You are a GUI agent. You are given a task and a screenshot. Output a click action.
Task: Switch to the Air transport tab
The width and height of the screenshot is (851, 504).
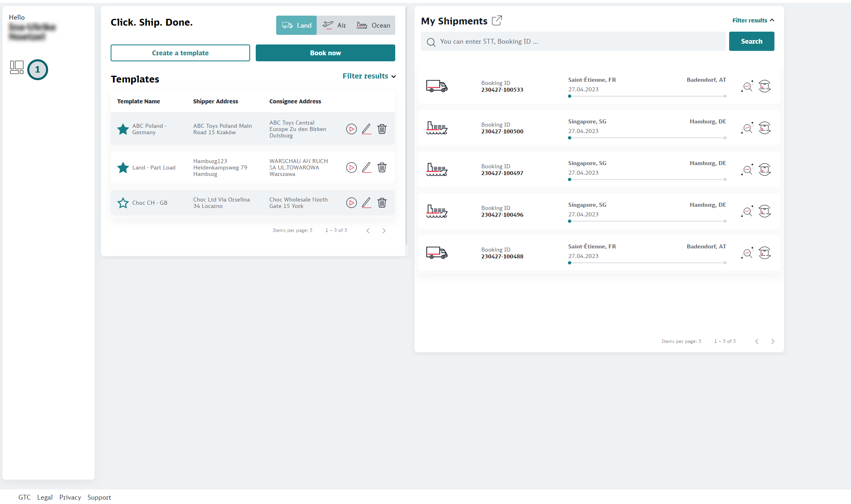click(x=334, y=25)
